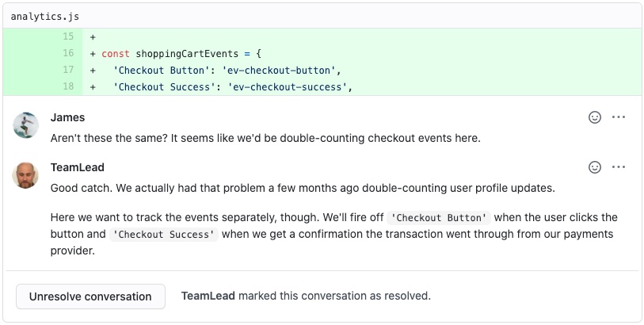Select line number 17 in the diff
The width and height of the screenshot is (644, 325).
pos(68,70)
